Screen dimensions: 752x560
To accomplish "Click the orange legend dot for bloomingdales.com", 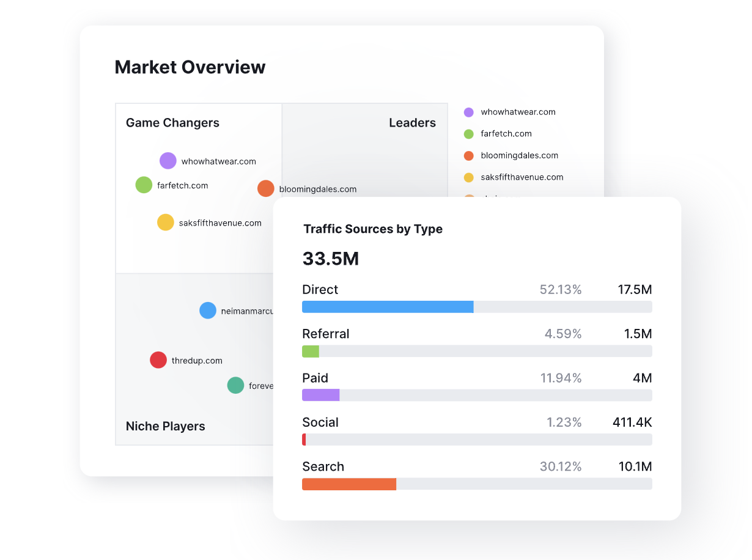I will pyautogui.click(x=469, y=156).
